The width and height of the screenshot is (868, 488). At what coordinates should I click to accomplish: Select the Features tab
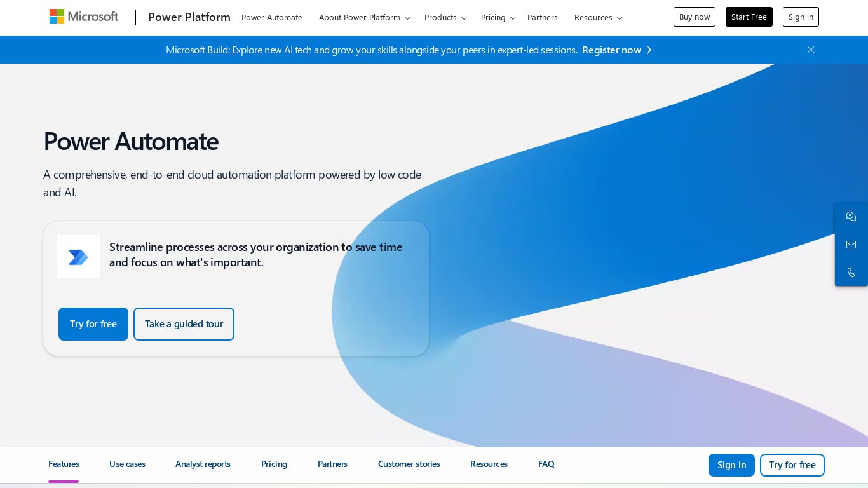point(64,464)
